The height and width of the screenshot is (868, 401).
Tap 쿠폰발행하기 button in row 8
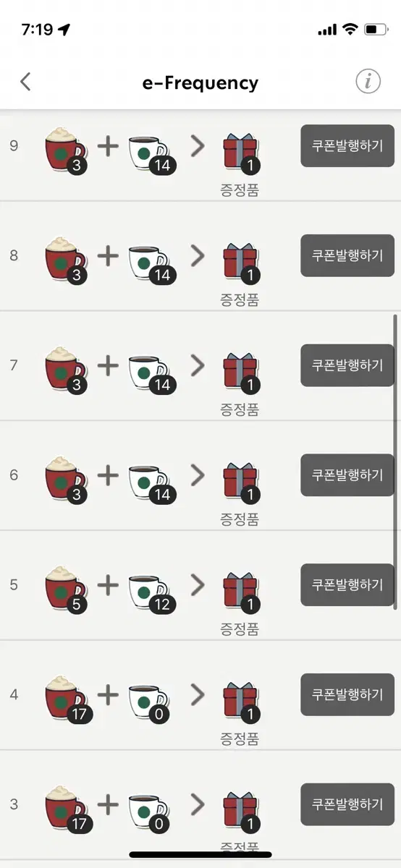tap(347, 255)
